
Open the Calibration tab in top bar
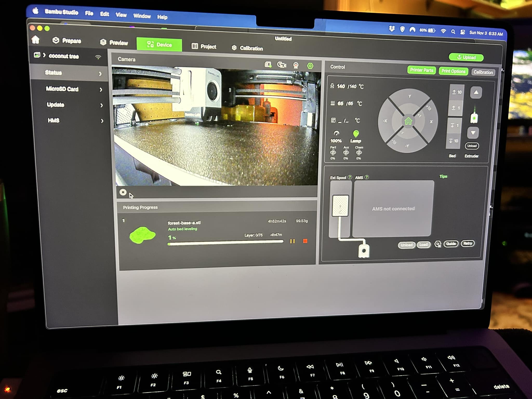pos(247,48)
